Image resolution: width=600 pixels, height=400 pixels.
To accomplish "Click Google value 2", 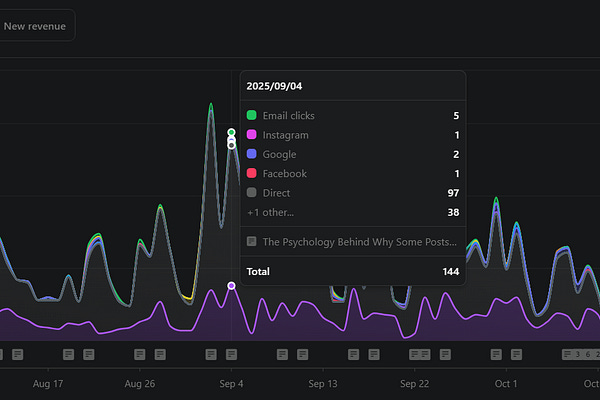I will (x=456, y=154).
